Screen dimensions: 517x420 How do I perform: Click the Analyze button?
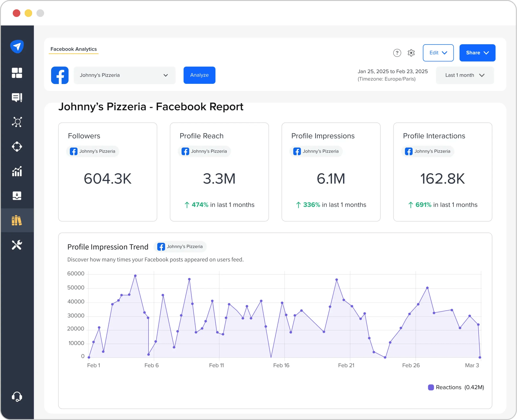[x=199, y=75]
